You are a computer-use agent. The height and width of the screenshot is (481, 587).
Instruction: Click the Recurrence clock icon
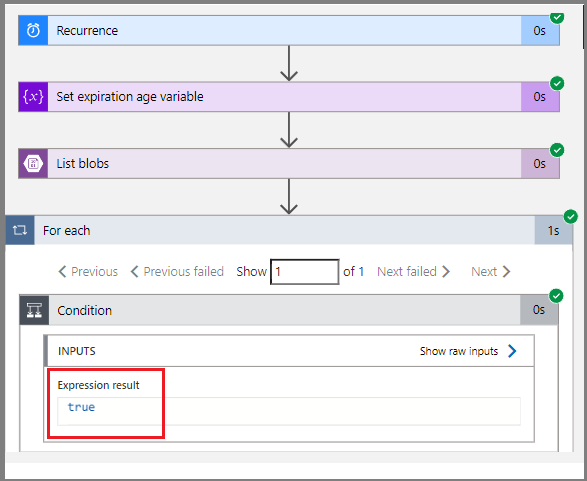[x=33, y=30]
